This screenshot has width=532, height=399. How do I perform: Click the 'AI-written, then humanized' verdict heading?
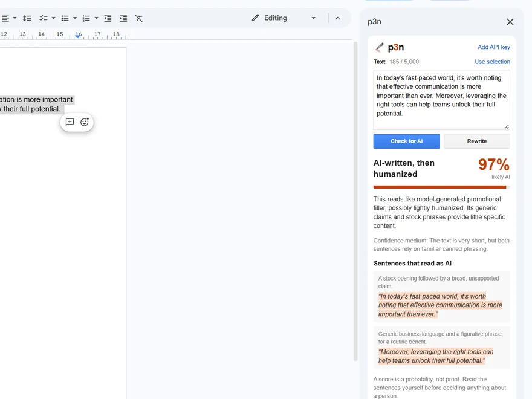[x=404, y=168]
